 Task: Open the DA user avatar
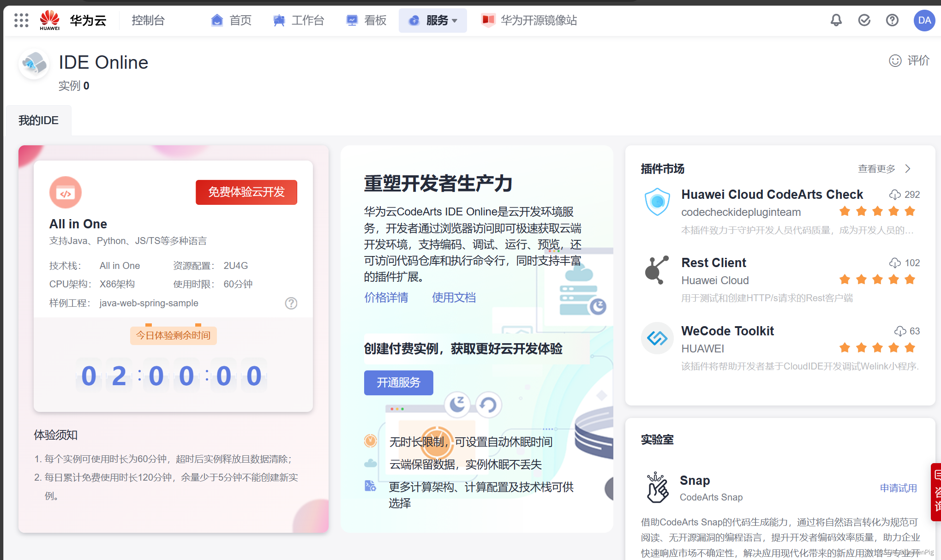[x=924, y=20]
